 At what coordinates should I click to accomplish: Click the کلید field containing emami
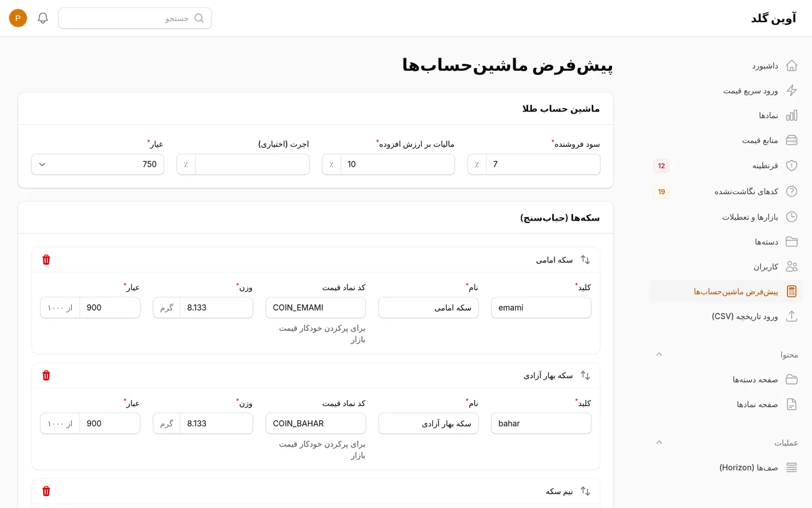click(x=541, y=308)
